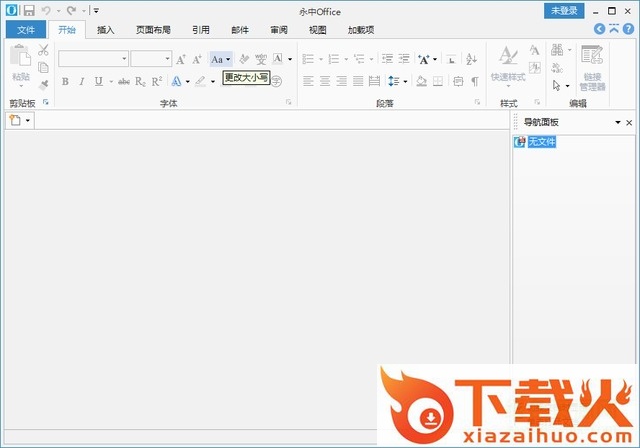Image resolution: width=640 pixels, height=448 pixels.
Task: Toggle Underline formatting
Action: point(98,82)
